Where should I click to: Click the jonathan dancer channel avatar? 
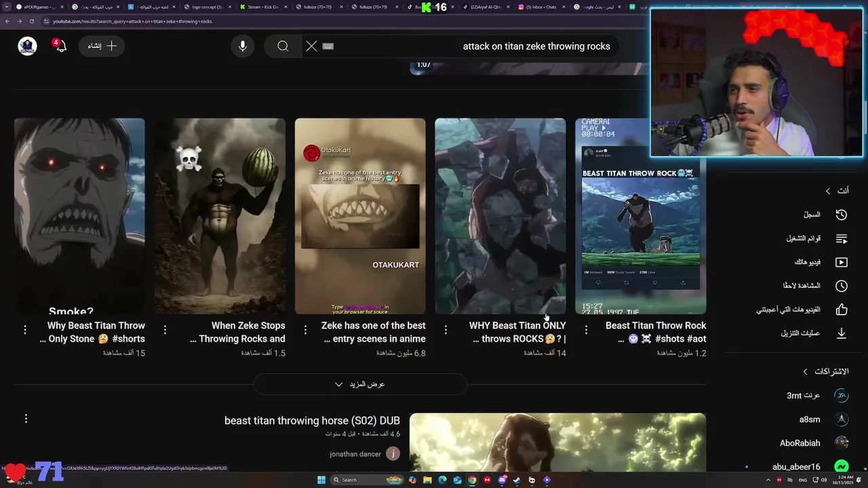coord(393,454)
